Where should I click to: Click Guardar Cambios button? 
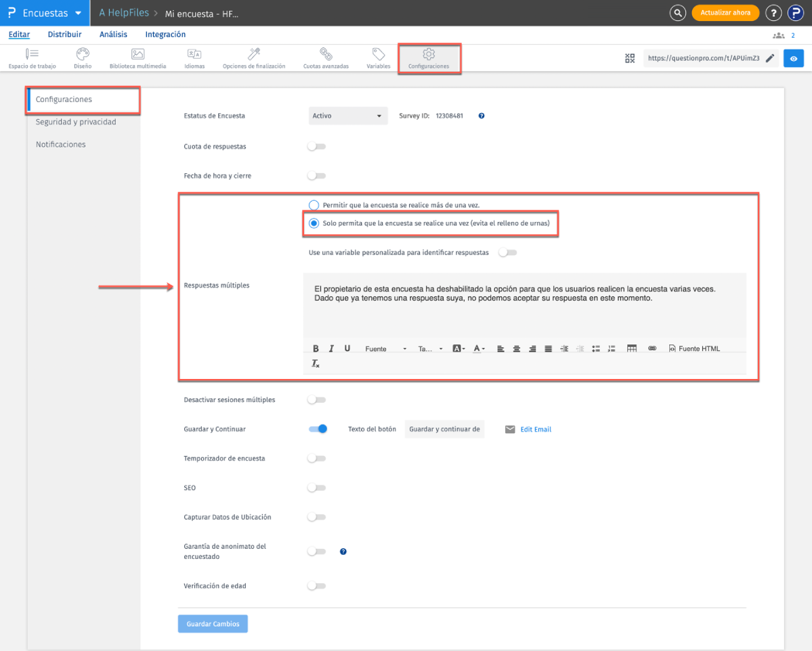click(x=213, y=624)
